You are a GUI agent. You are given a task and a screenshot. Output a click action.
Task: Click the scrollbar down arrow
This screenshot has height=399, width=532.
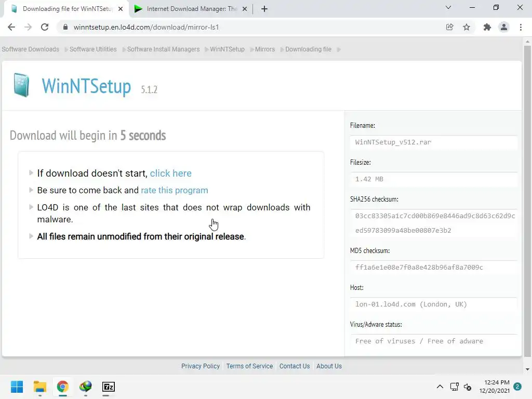pyautogui.click(x=527, y=369)
